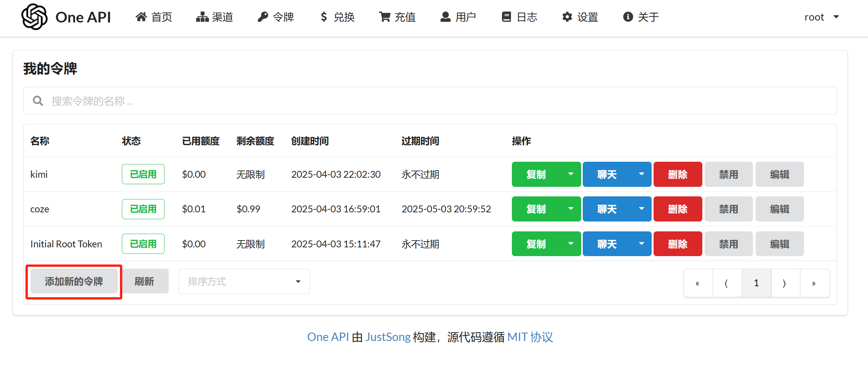Open the One API footer link
The width and height of the screenshot is (868, 368).
(x=328, y=337)
